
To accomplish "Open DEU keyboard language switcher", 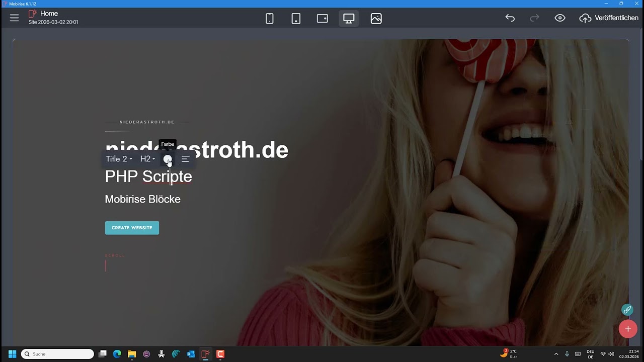I will click(591, 354).
